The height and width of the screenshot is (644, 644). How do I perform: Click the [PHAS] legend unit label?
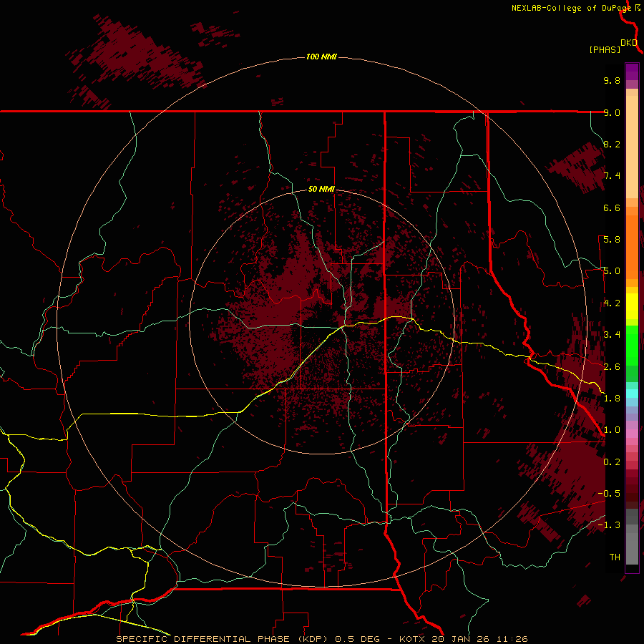coord(605,49)
